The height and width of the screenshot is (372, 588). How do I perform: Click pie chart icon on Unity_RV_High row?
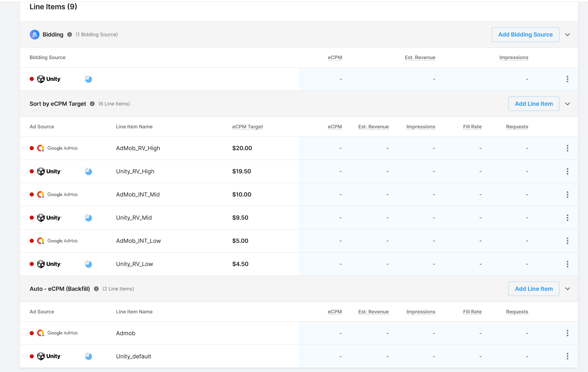pos(88,171)
